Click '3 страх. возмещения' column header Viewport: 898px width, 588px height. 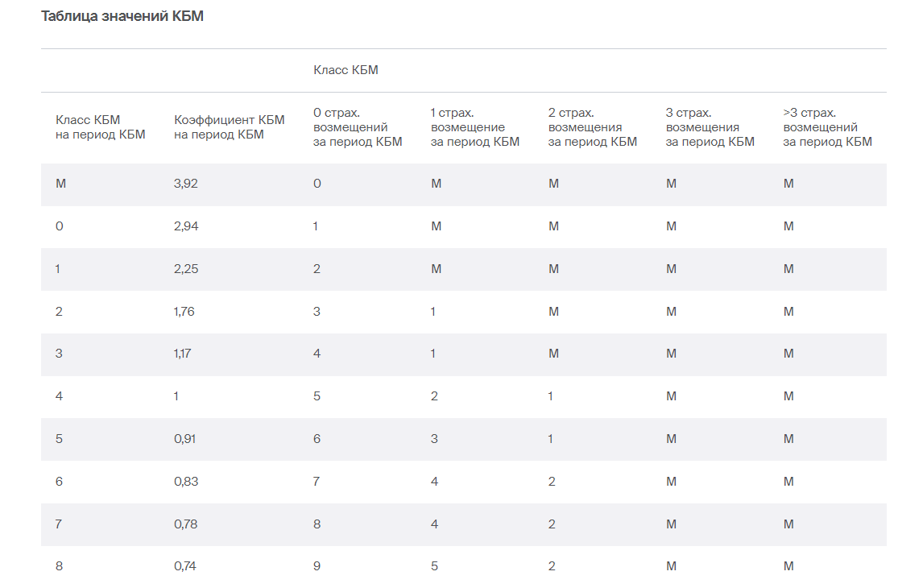(710, 127)
